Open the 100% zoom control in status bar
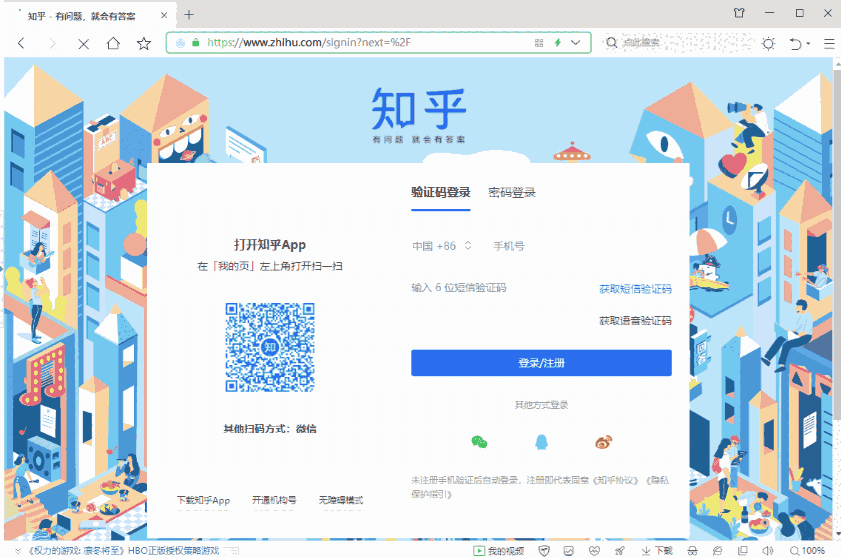 [x=808, y=550]
